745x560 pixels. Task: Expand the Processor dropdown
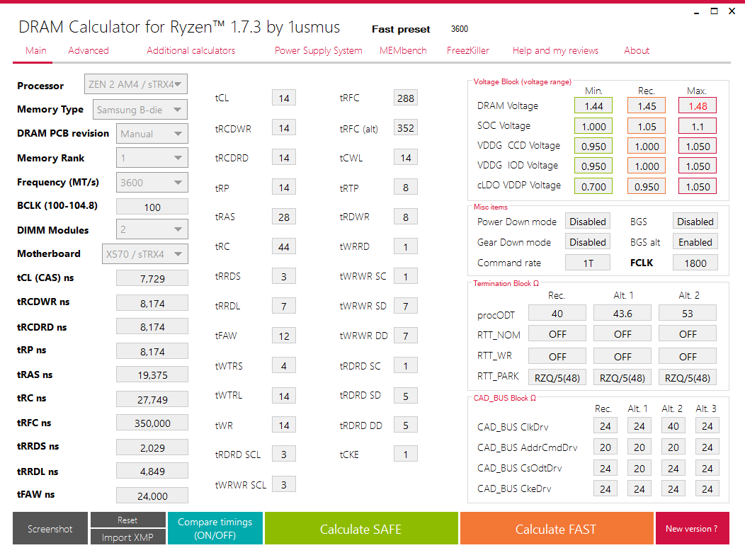coord(136,84)
